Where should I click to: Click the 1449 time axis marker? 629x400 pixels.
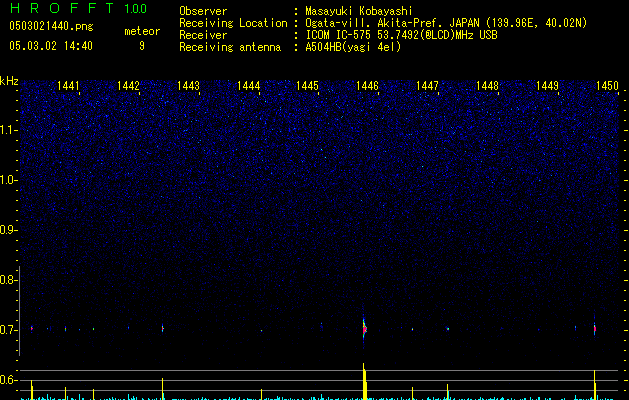tap(548, 86)
